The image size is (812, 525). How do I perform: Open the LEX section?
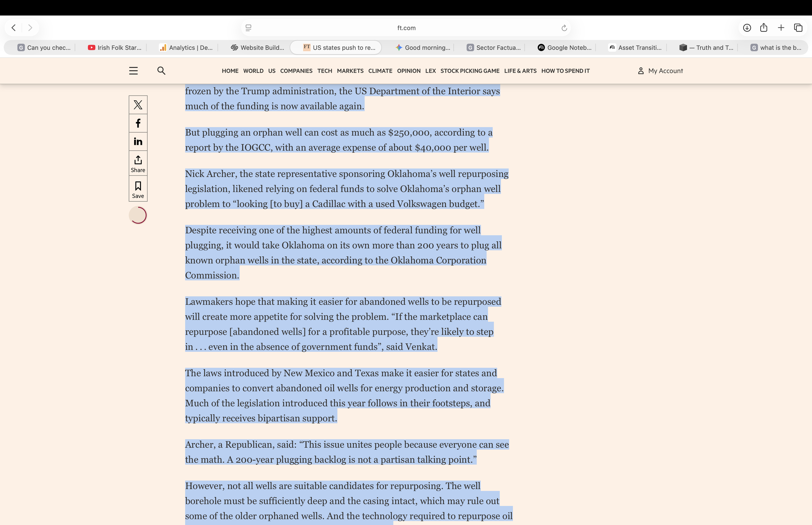pyautogui.click(x=430, y=71)
